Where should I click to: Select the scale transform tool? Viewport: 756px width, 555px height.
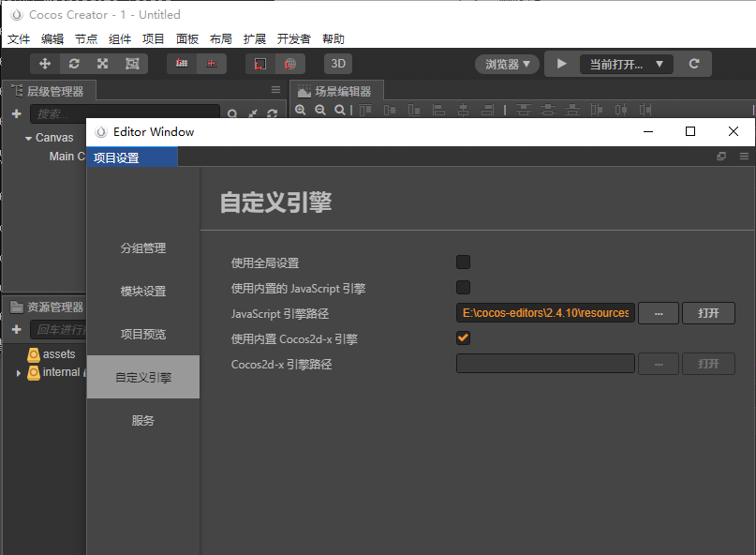pyautogui.click(x=103, y=64)
